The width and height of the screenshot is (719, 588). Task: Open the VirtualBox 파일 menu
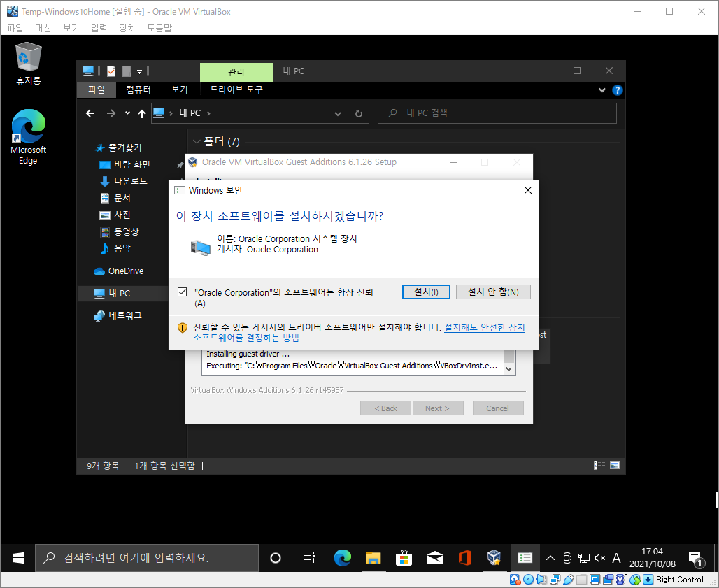(x=15, y=28)
